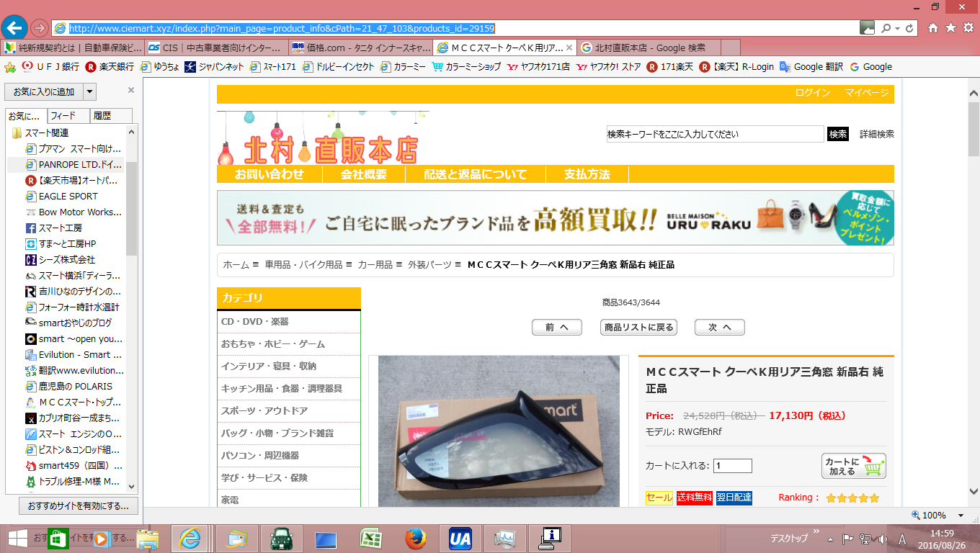Show hidden tray icons arrow
This screenshot has height=553, width=980.
[x=831, y=539]
